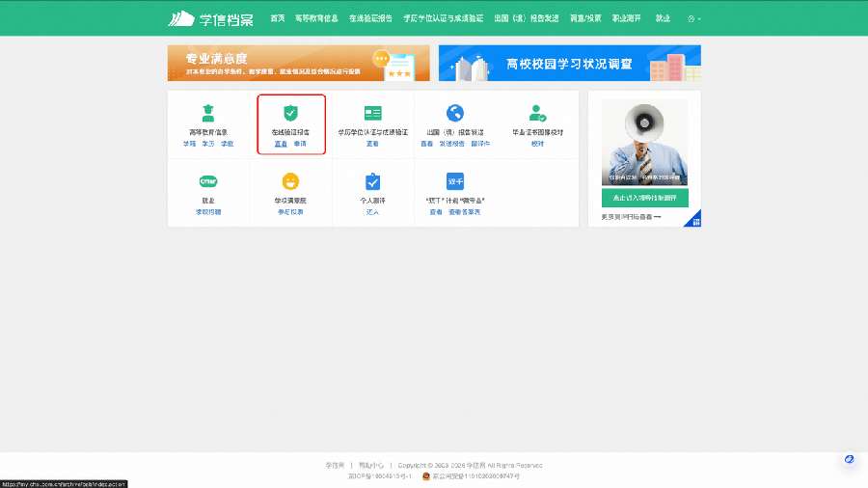Click 查看 under 学历学位认证与成绩验证 card
The height and width of the screenshot is (488, 868).
(372, 144)
